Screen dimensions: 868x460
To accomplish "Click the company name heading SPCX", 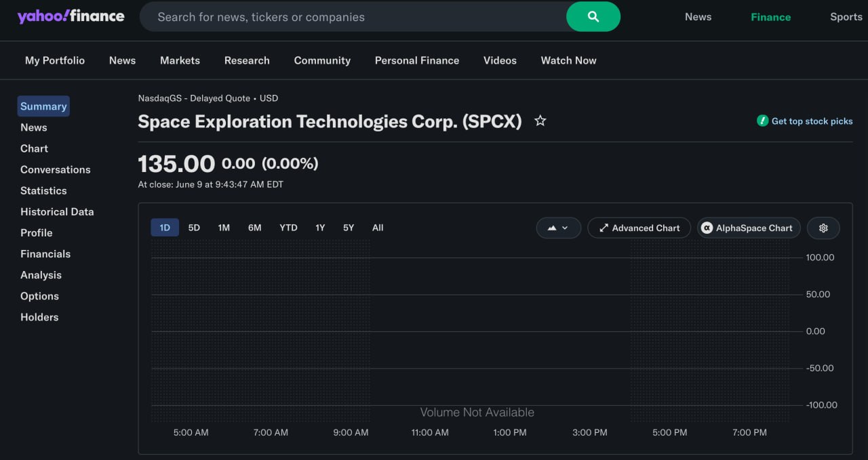I will [330, 121].
